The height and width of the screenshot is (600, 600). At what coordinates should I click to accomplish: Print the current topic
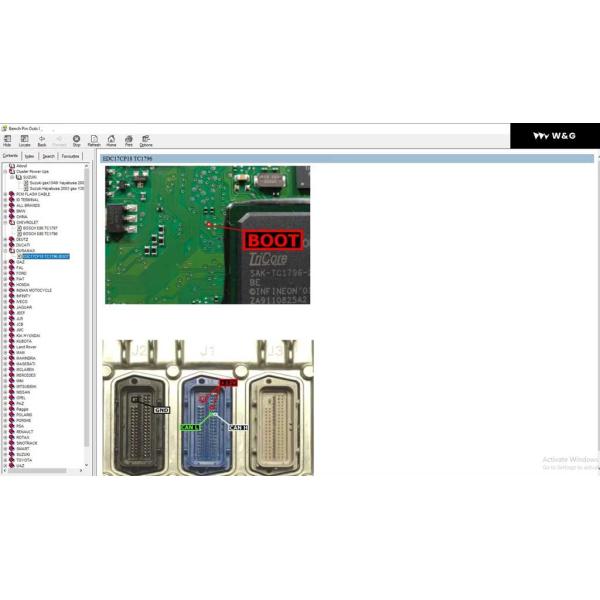pyautogui.click(x=129, y=141)
